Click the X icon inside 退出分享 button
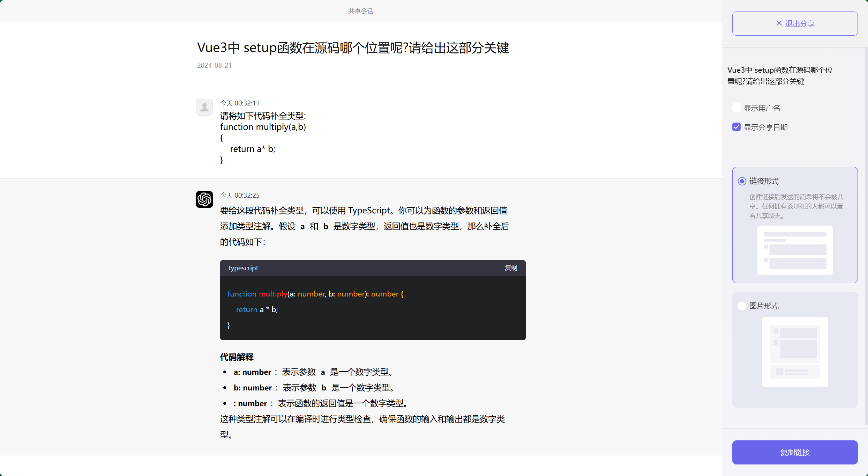 click(x=779, y=23)
